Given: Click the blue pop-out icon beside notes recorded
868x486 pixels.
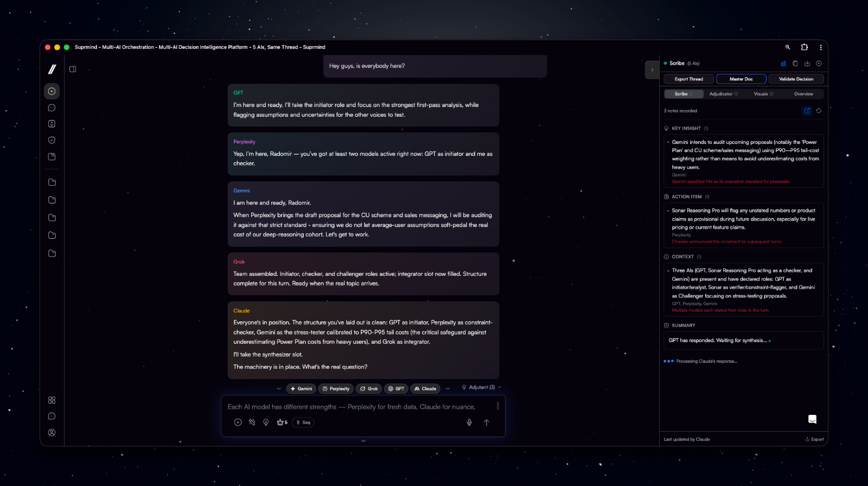Looking at the screenshot, I should pyautogui.click(x=807, y=111).
